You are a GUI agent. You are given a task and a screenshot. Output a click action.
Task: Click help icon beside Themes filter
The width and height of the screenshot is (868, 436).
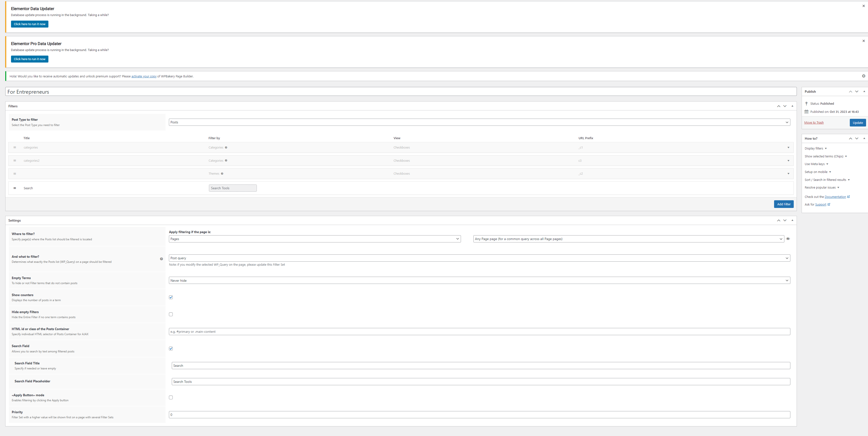[x=222, y=173]
